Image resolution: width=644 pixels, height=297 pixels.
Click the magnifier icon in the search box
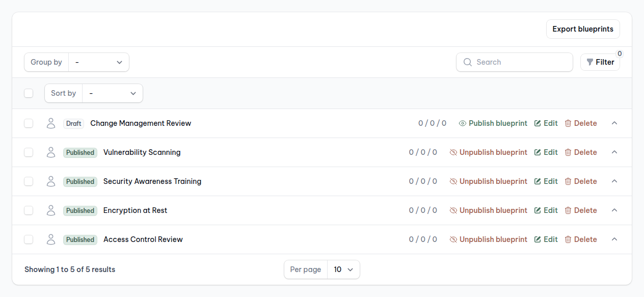click(467, 62)
